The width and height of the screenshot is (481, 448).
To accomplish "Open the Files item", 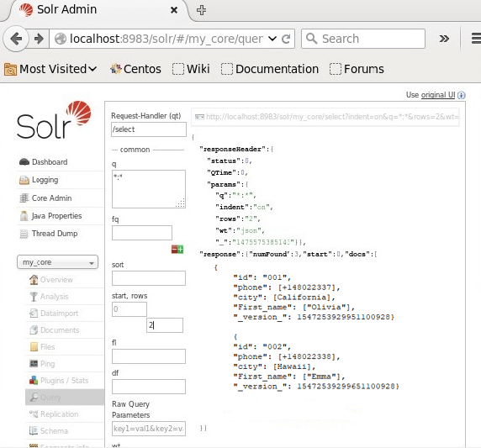I will click(x=48, y=347).
